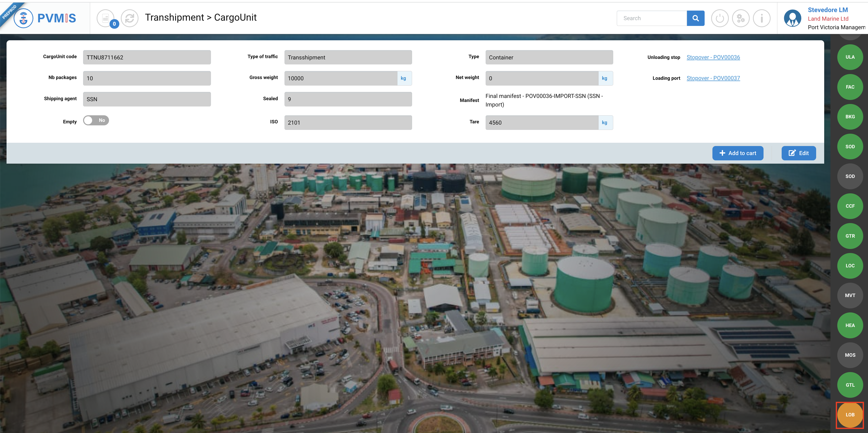868x433 pixels.
Task: Click the cart document icon with badge
Action: point(105,18)
